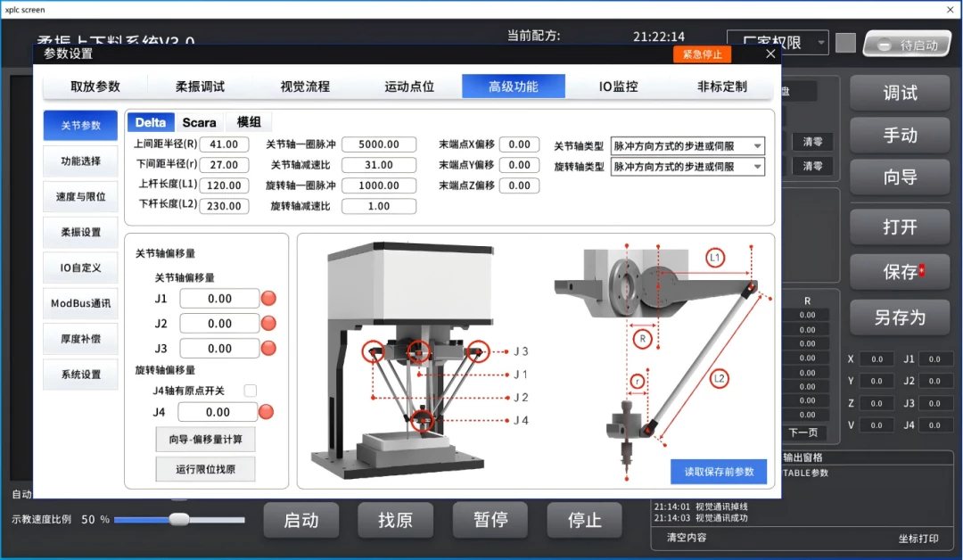Select the Delta robot tab
963x560 pixels.
(x=151, y=122)
